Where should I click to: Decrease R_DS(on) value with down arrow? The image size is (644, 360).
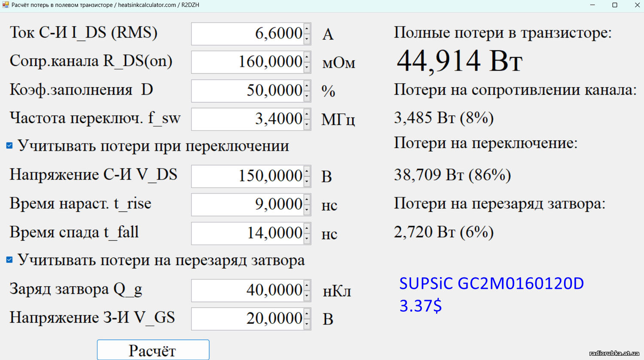pyautogui.click(x=307, y=67)
